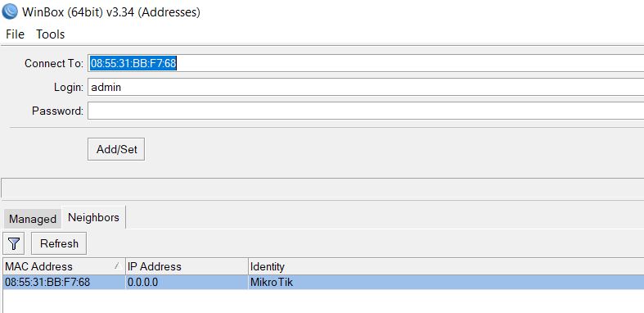The width and height of the screenshot is (644, 313).
Task: Select the MikroTik identity entry
Action: [x=272, y=283]
